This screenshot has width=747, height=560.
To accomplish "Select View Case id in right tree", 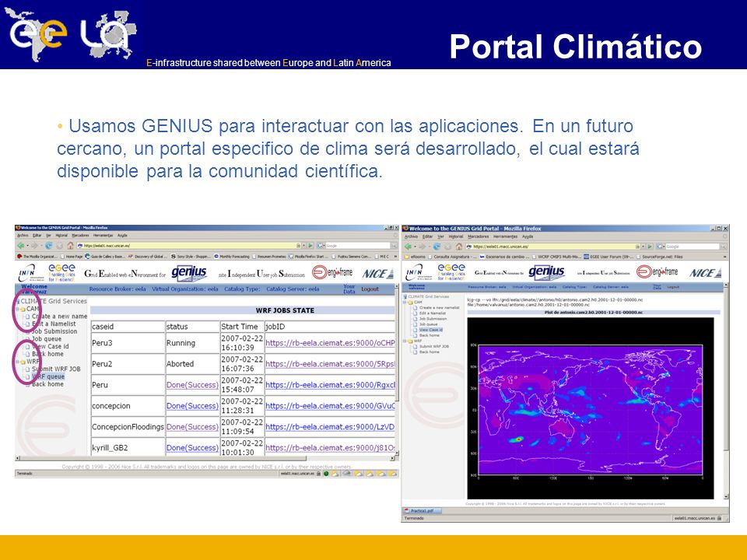I will pos(430,330).
